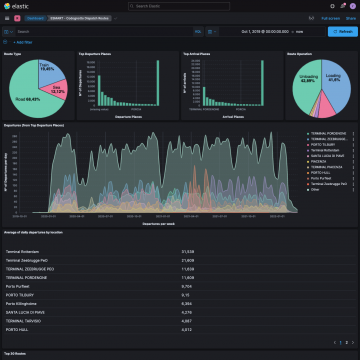Screen dimensions: 360x360
Task: Click the SANTA LUCIA DI PIAVE table row
Action: click(180, 312)
